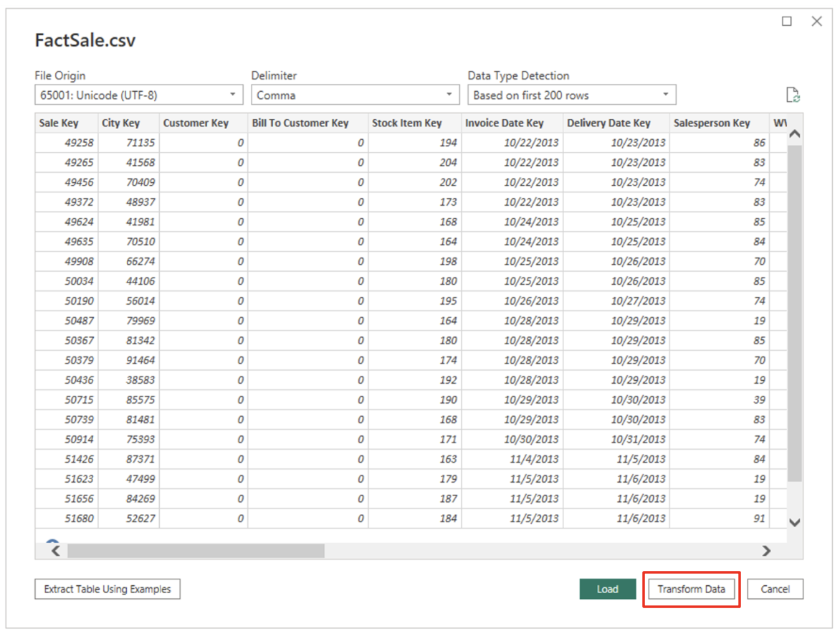
Task: Click Sale Key cell 49258
Action: 67,143
